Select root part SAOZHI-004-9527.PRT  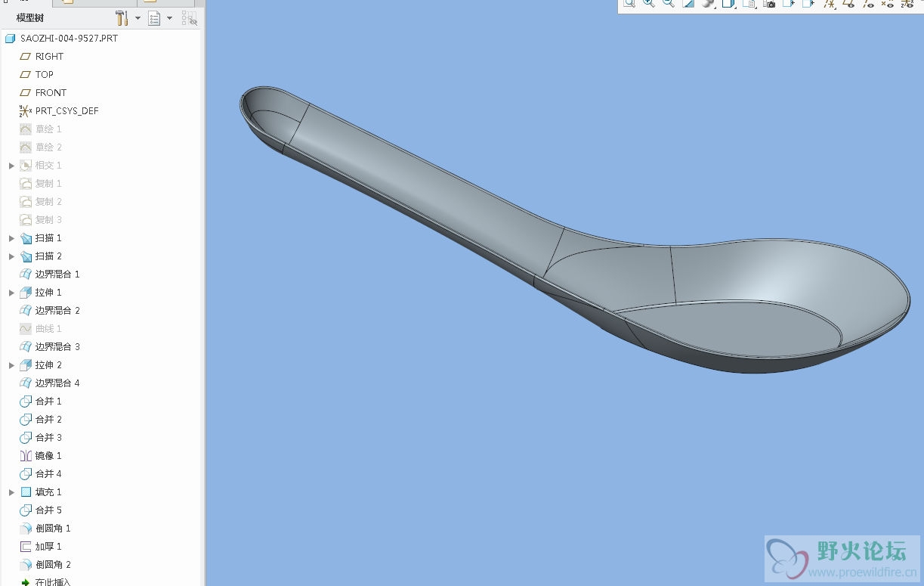61,38
